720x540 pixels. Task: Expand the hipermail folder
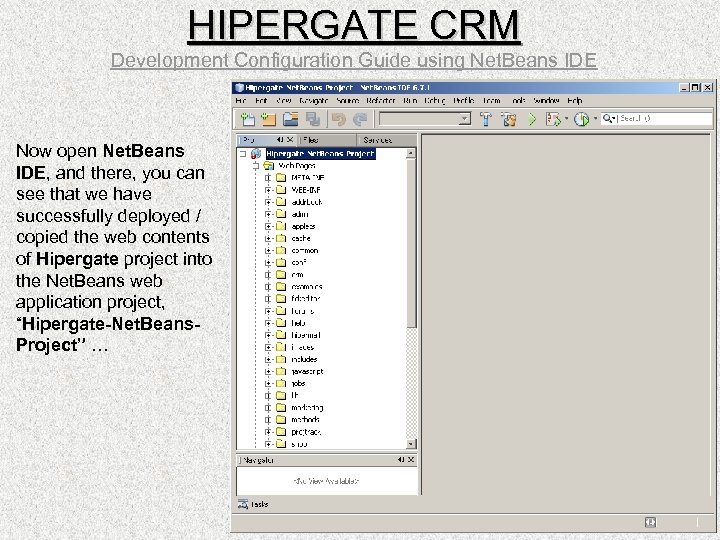point(269,335)
